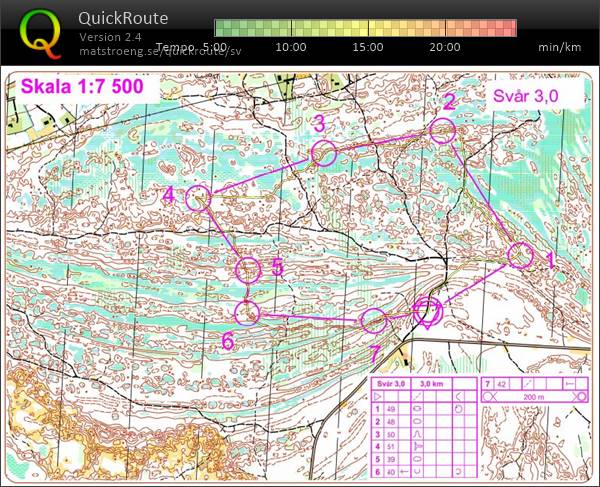This screenshot has width=600, height=487.
Task: Click the 3,0 km length cell
Action: pos(431,384)
